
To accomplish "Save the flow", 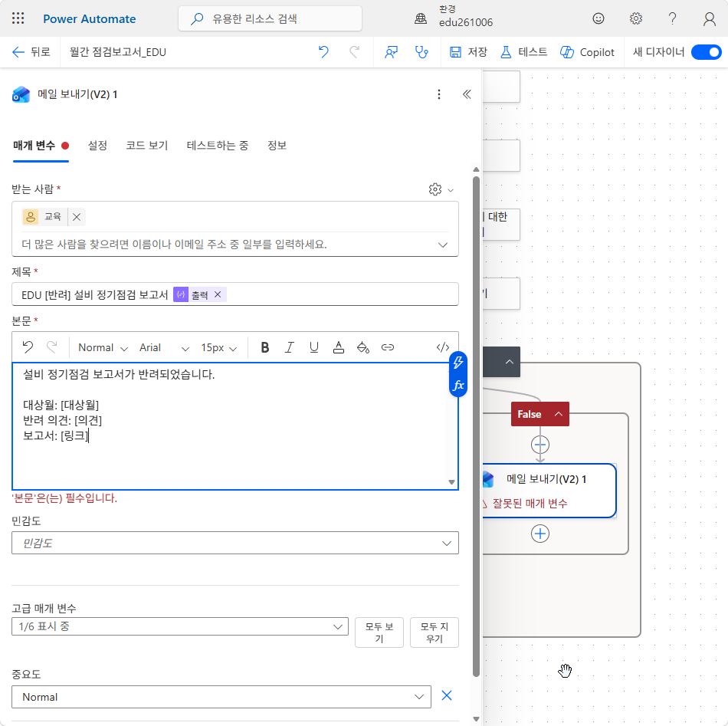I will pos(468,52).
